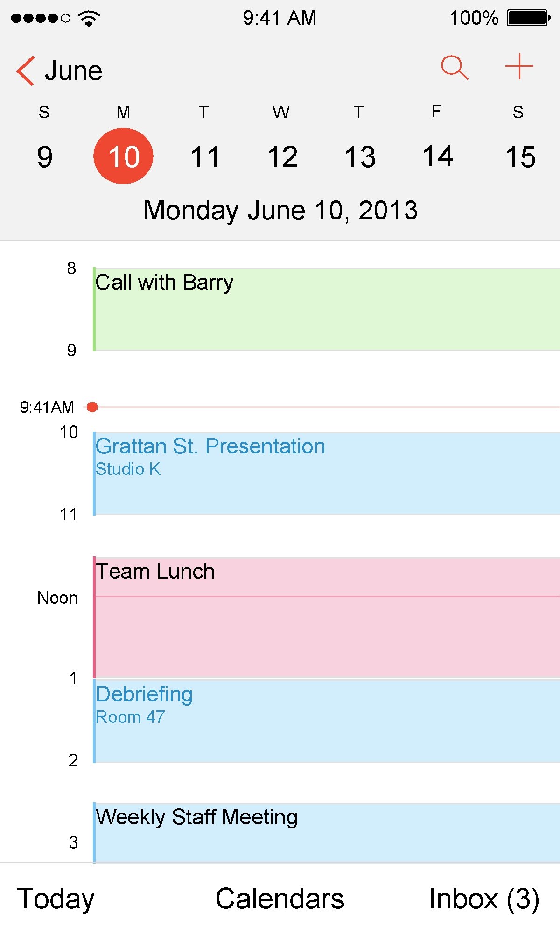Tap the red back chevron icon
The image size is (560, 934).
(x=26, y=71)
